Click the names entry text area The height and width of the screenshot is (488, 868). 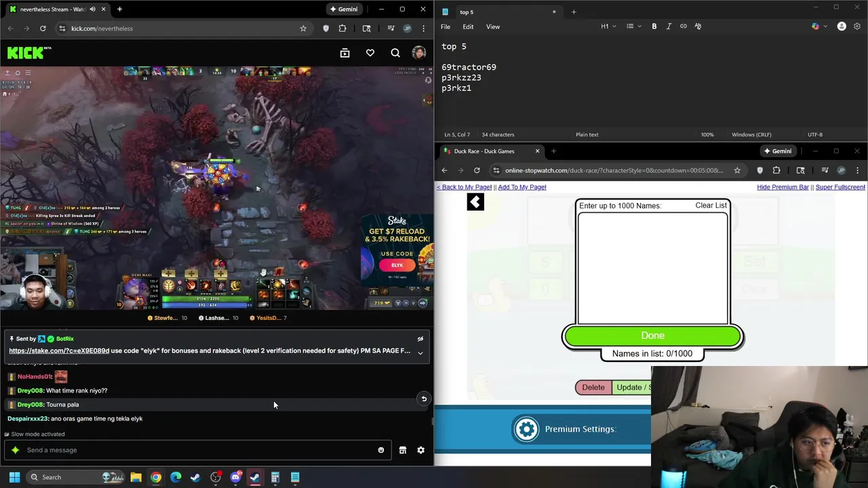click(x=653, y=268)
